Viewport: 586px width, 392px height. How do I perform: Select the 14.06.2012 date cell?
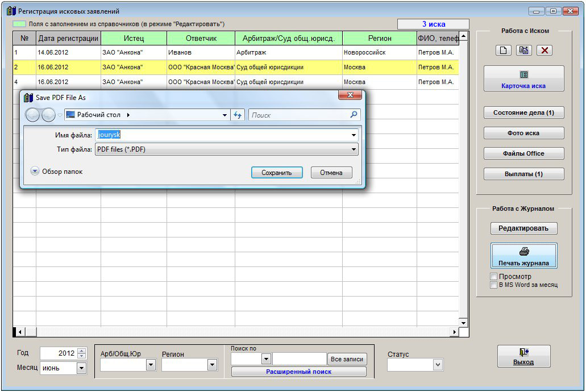[x=68, y=53]
